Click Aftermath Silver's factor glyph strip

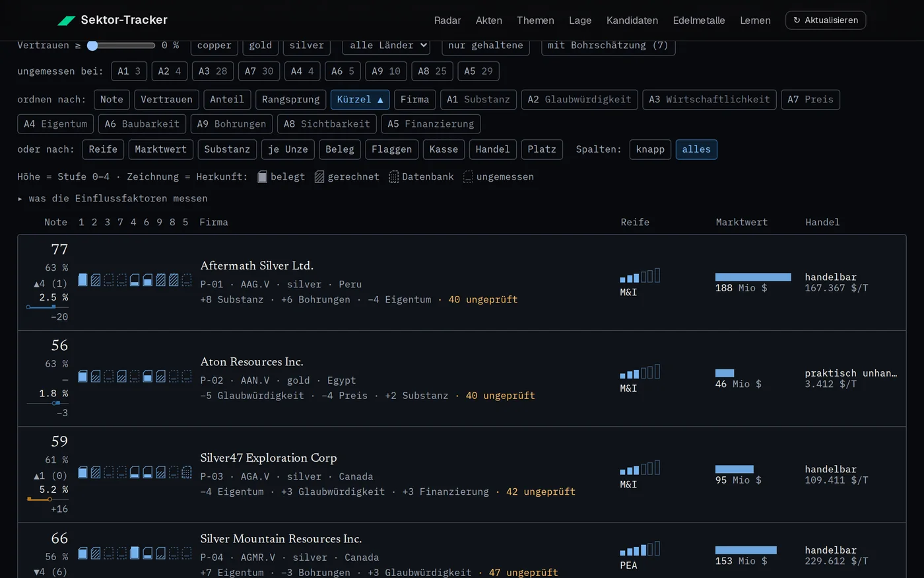click(135, 280)
